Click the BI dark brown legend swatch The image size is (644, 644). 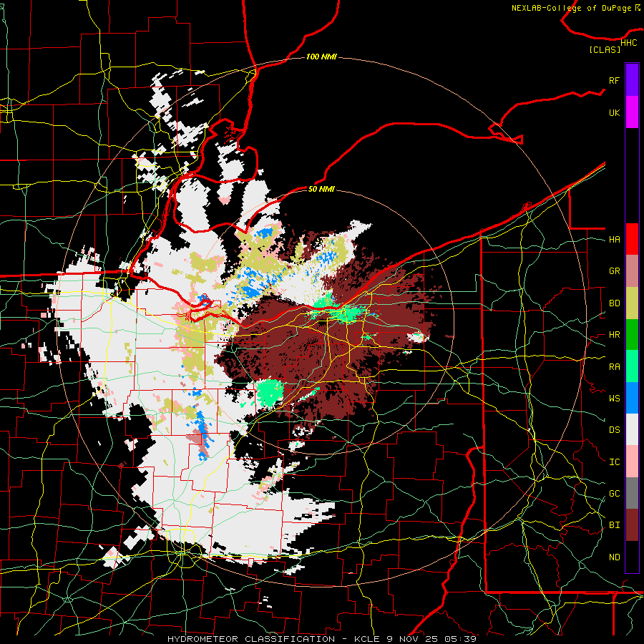(x=632, y=525)
